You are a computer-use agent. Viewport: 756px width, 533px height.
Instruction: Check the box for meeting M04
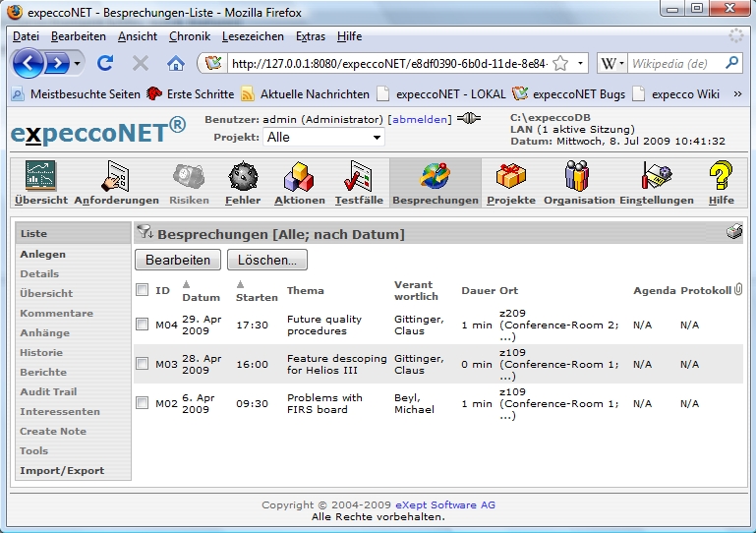[x=143, y=325]
